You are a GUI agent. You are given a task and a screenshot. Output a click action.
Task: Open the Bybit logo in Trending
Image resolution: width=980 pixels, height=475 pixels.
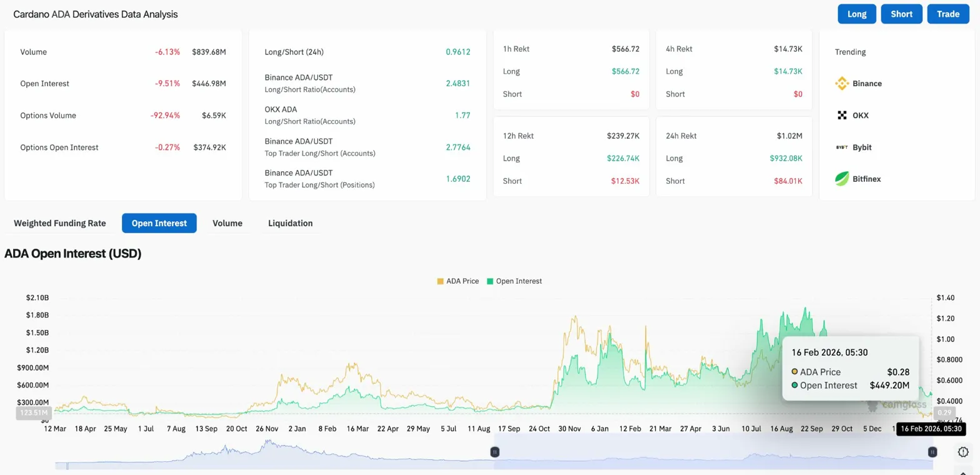click(x=842, y=147)
